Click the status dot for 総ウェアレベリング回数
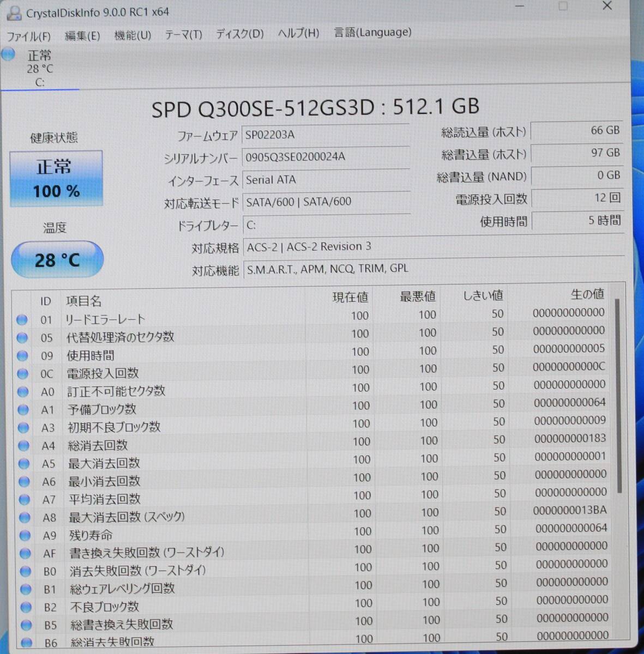 point(25,589)
